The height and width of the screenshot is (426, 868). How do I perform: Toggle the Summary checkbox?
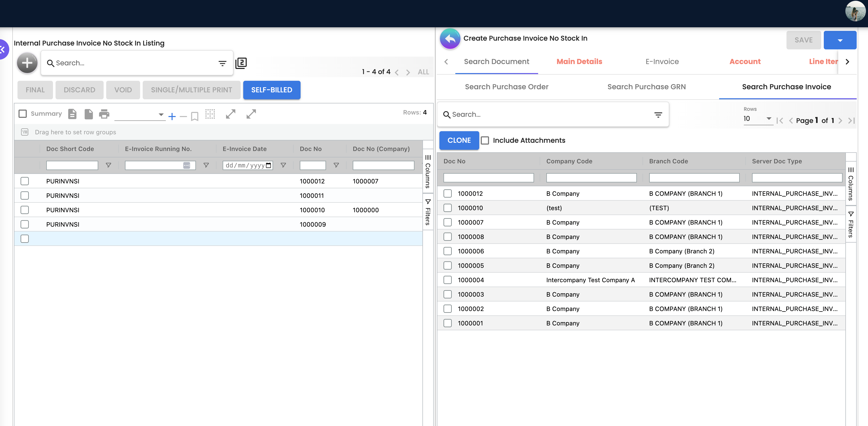click(23, 114)
